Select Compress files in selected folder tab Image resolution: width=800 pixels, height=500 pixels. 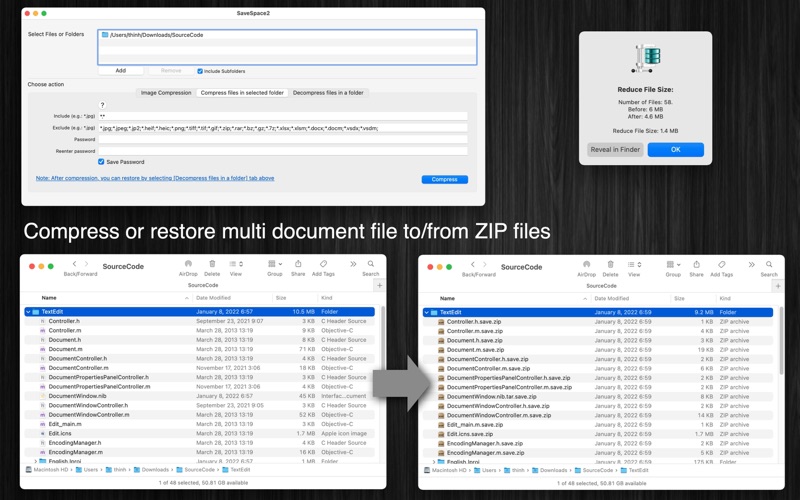coord(242,93)
